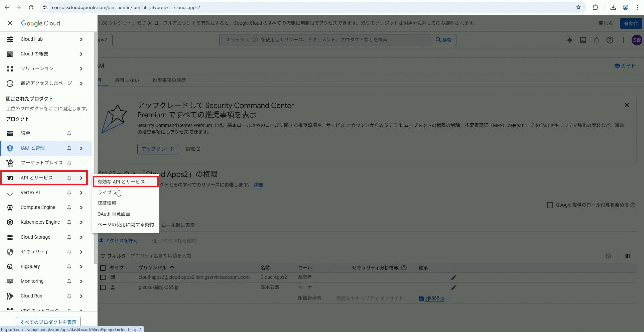Click the help question mark icon

coord(610,40)
